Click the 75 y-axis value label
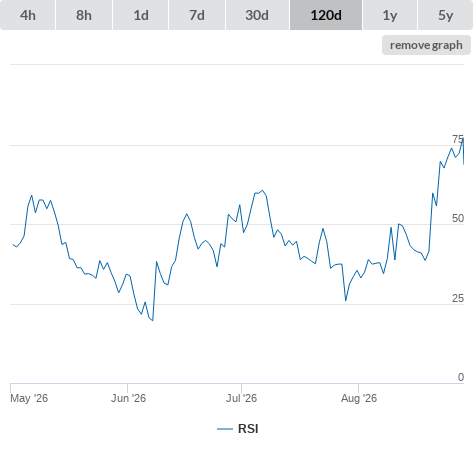Viewport: 474px width, 455px height. tap(458, 139)
